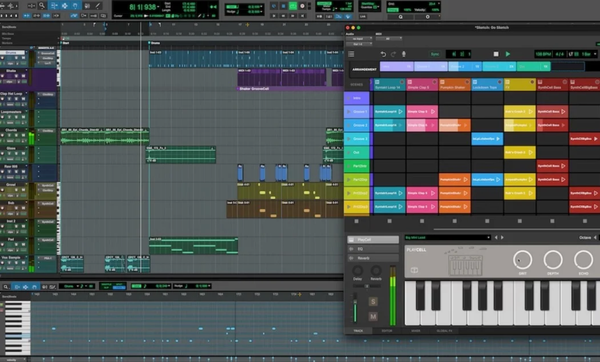Arm record on Simple Clap 5 track
The height and width of the screenshot is (362, 600).
tap(434, 82)
